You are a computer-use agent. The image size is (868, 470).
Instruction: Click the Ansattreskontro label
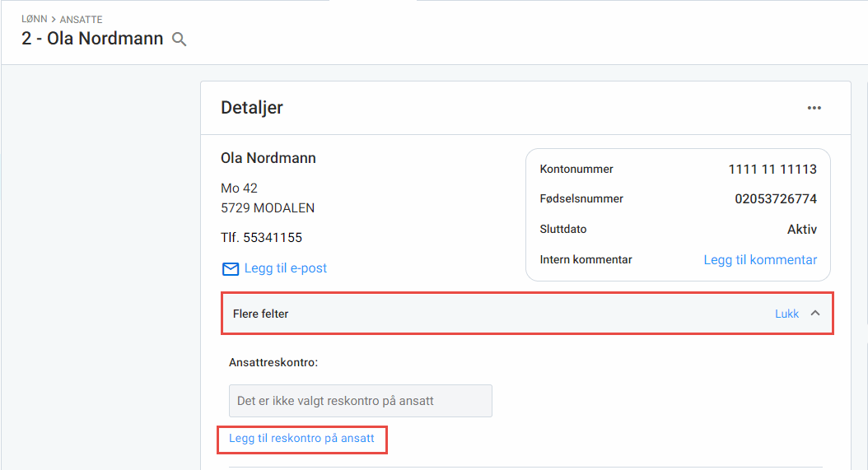273,362
